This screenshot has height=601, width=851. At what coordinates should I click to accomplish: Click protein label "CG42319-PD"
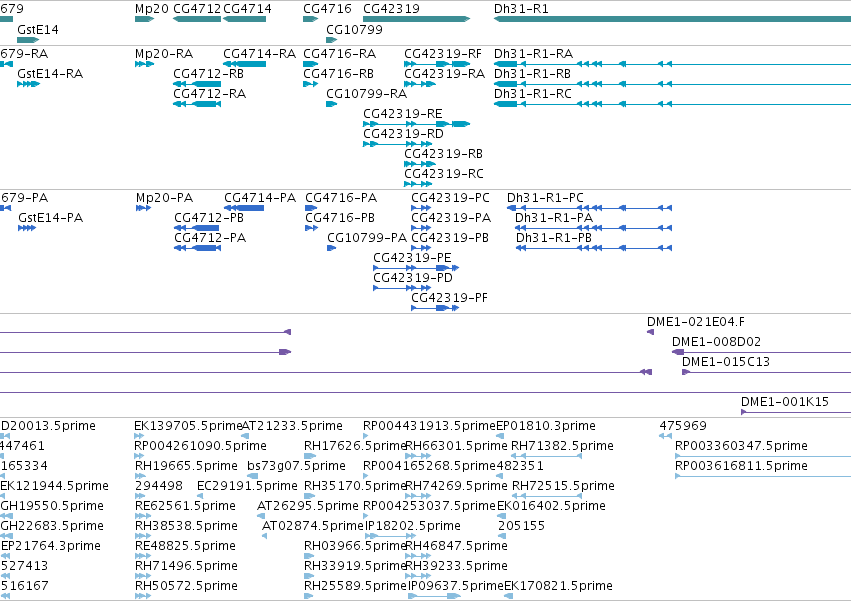[x=413, y=279]
